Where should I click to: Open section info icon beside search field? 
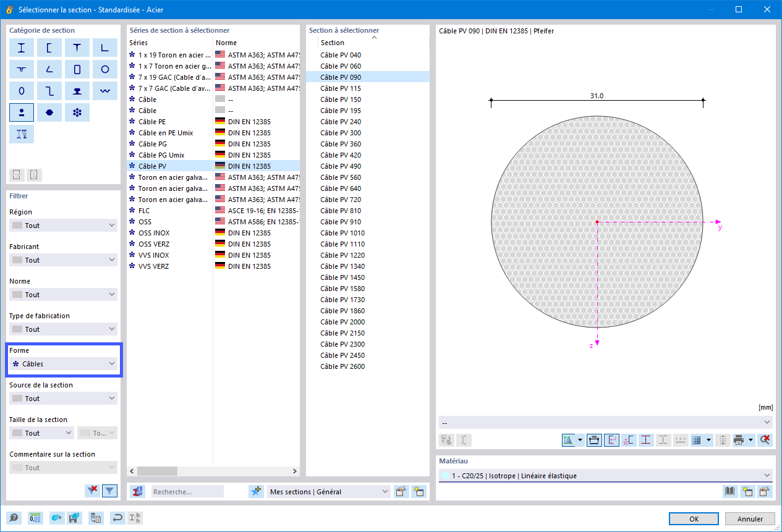(138, 491)
